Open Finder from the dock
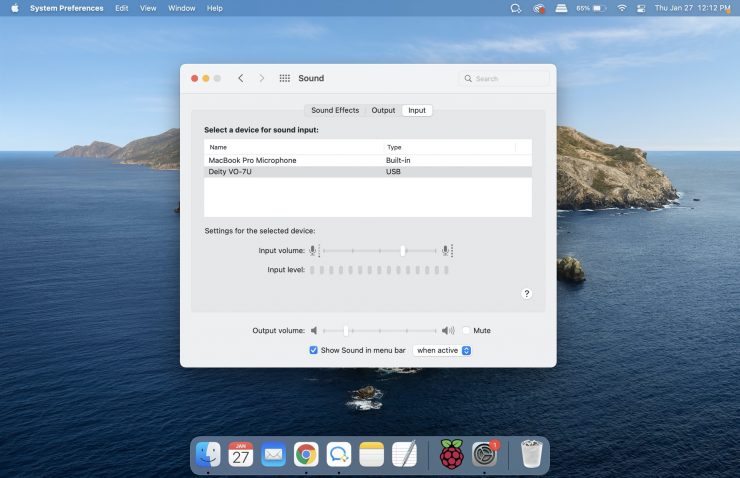This screenshot has height=478, width=740. click(208, 455)
